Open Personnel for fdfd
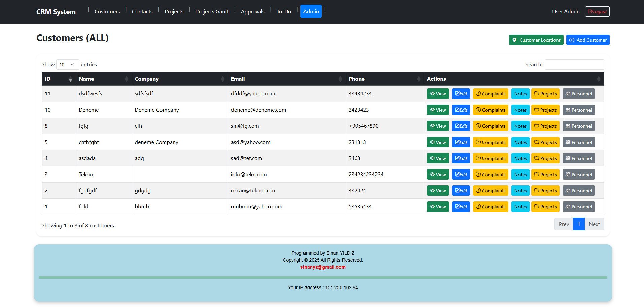This screenshot has height=307, width=644. 578,207
